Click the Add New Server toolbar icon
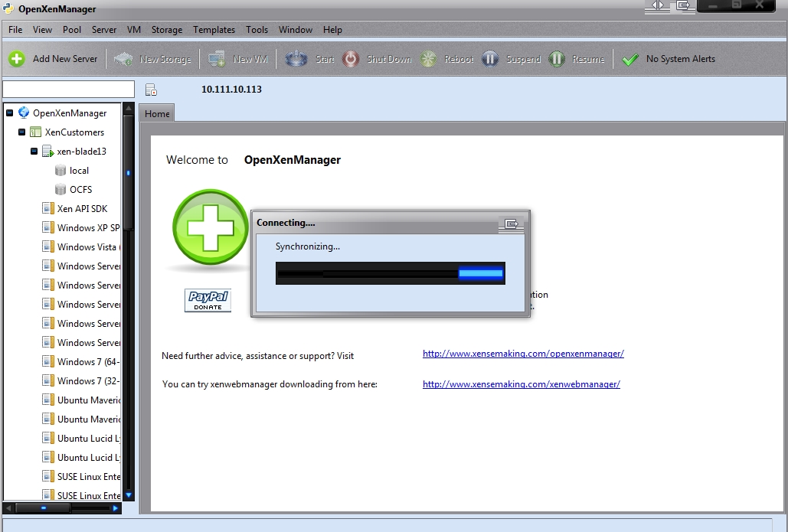Image resolution: width=788 pixels, height=532 pixels. click(x=17, y=59)
